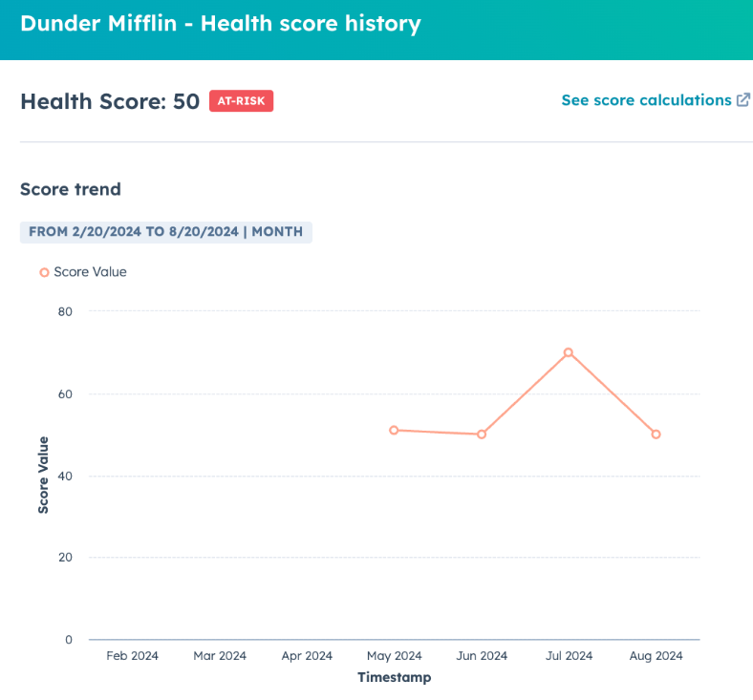Click the 20 y-axis tick label
Screen dimensions: 753x700
pos(65,558)
